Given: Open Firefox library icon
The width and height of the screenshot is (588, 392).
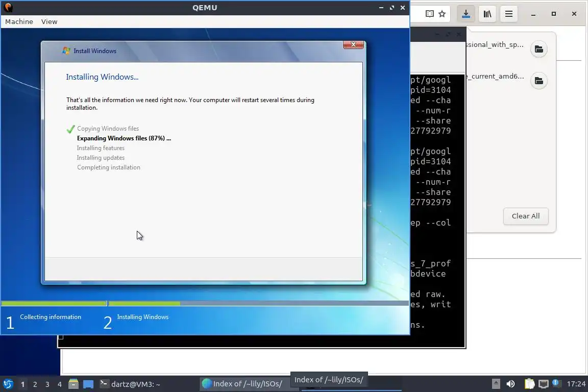Looking at the screenshot, I should [x=487, y=14].
